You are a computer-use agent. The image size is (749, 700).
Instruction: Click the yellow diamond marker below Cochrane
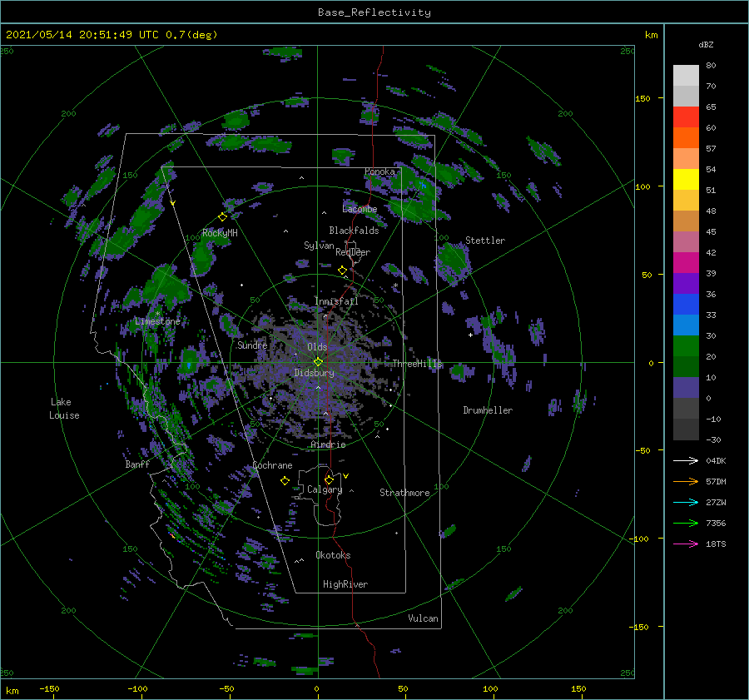coord(285,481)
